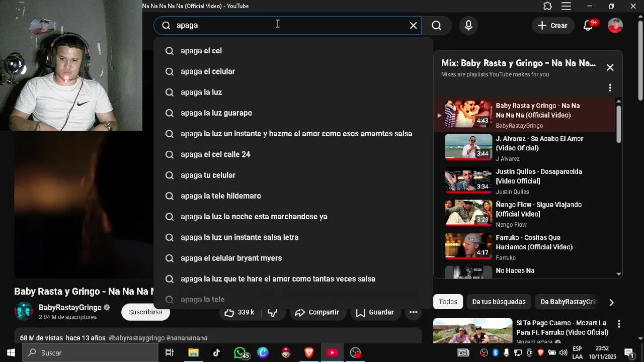This screenshot has height=362, width=644.
Task: Open the Windows notification center
Action: [x=628, y=352]
